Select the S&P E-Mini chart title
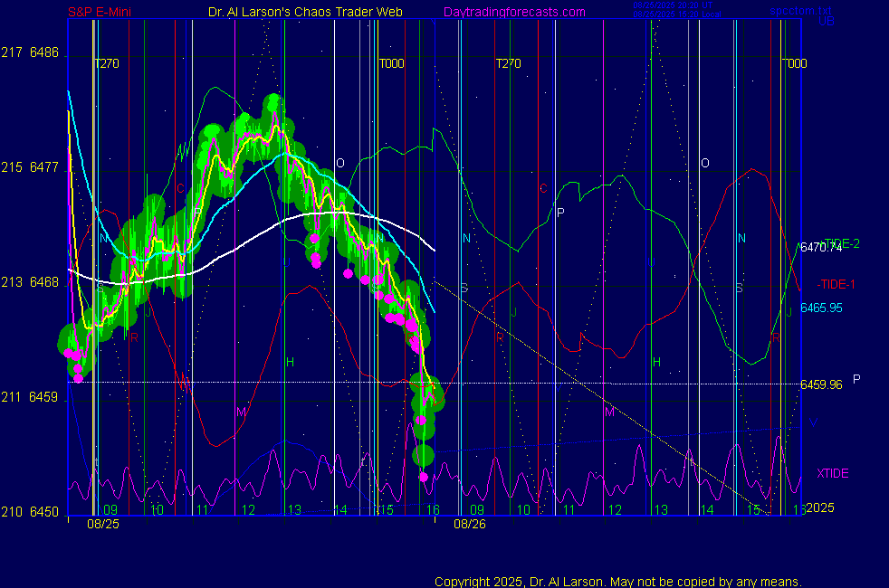This screenshot has height=588, width=889. [106, 12]
